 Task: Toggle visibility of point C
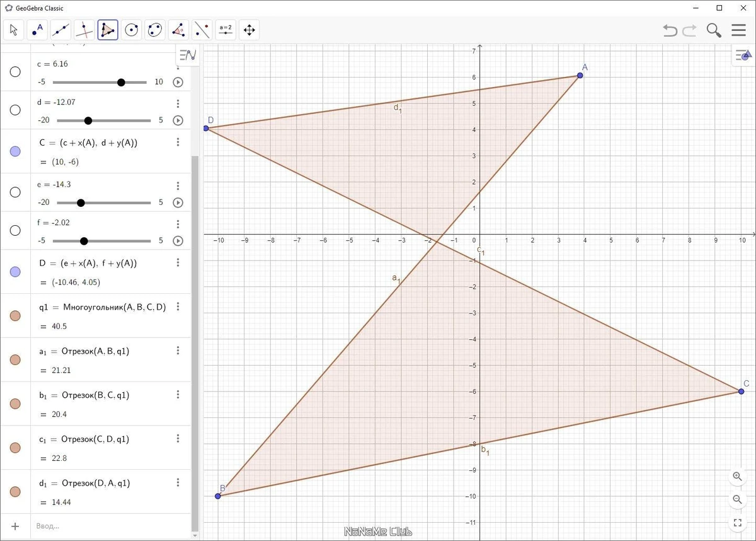tap(15, 151)
